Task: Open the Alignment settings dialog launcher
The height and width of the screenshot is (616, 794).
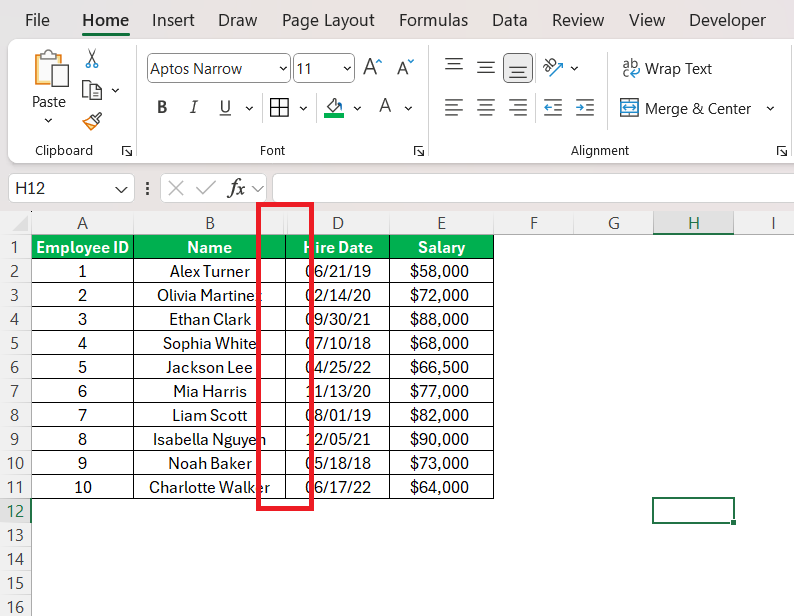Action: [781, 151]
